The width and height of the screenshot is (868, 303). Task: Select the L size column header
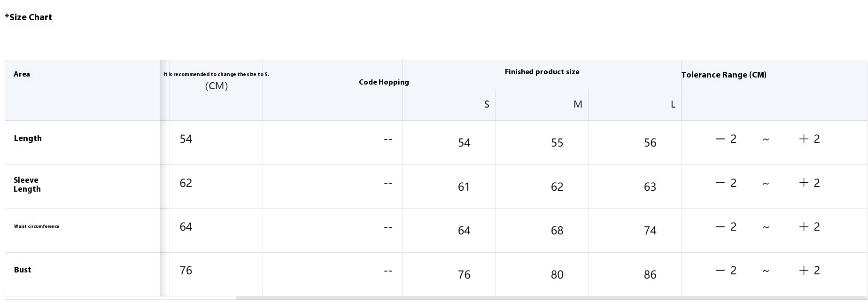[673, 104]
